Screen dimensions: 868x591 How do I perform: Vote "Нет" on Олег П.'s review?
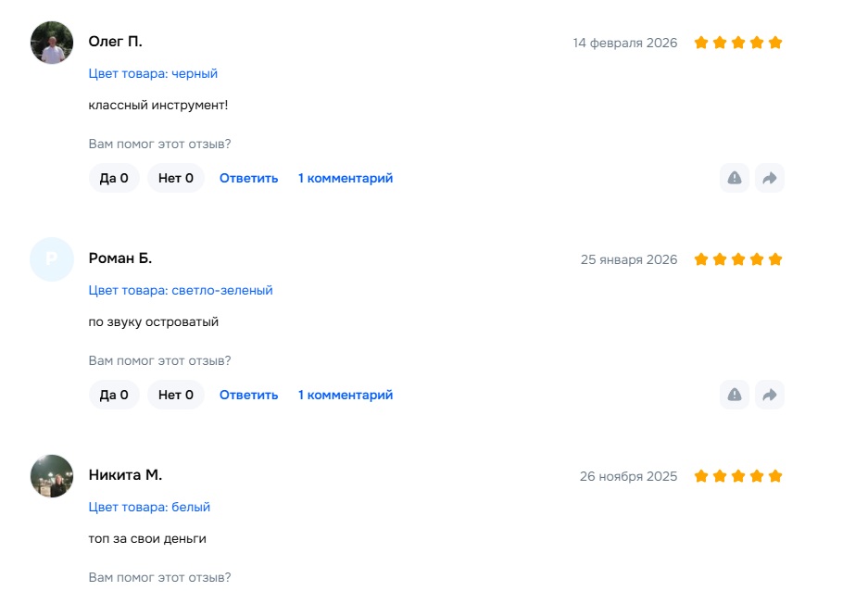click(176, 178)
